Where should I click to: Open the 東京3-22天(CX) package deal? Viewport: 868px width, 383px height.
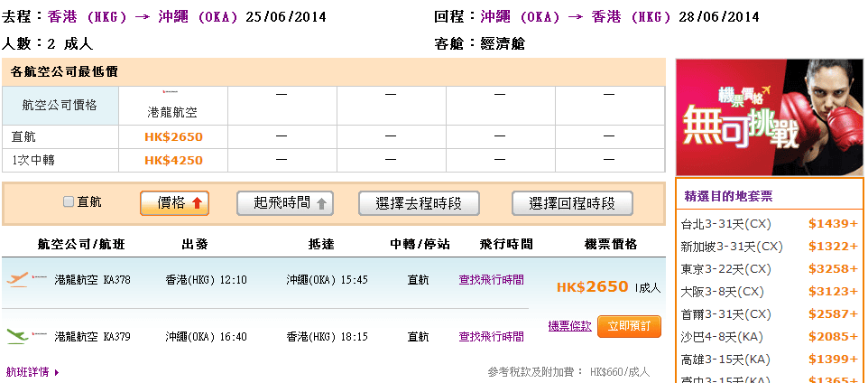click(x=726, y=268)
